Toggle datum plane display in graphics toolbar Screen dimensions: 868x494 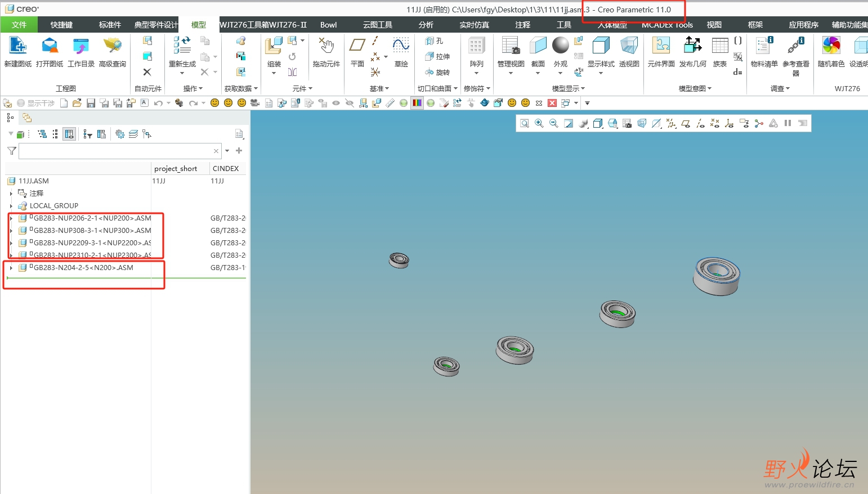686,123
